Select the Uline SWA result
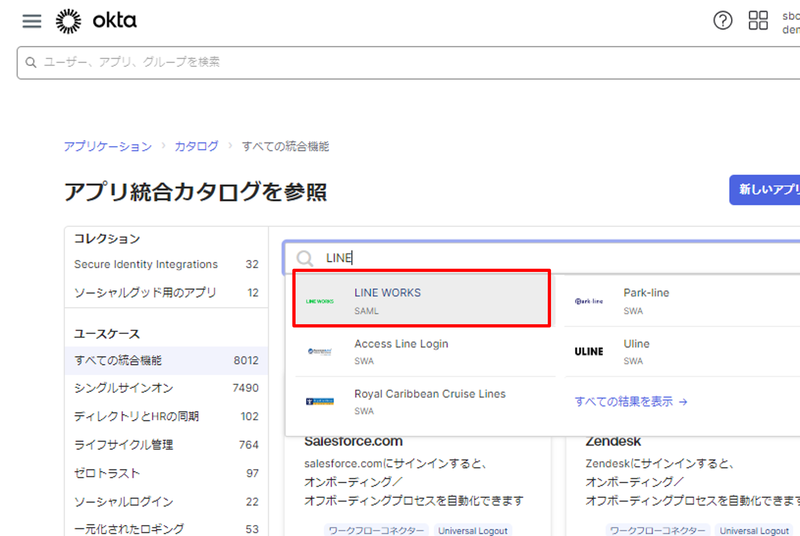The width and height of the screenshot is (800, 536). point(682,351)
